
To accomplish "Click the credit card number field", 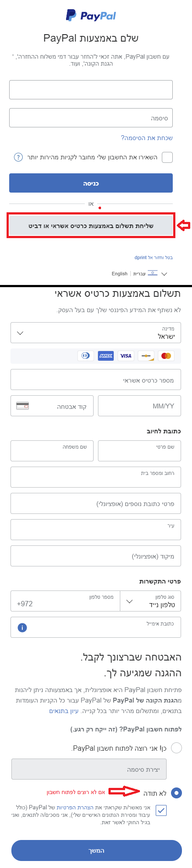I will click(96, 380).
